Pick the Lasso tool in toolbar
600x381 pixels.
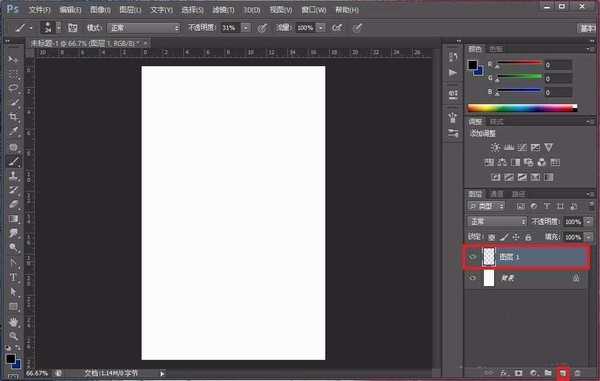click(13, 88)
